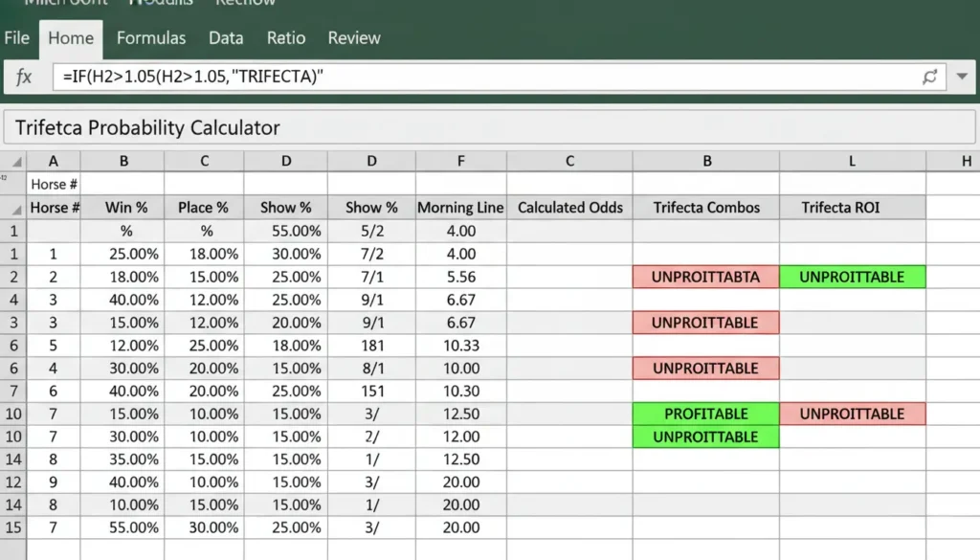This screenshot has width=980, height=560.
Task: Click the 5/2 odds cell
Action: click(372, 232)
